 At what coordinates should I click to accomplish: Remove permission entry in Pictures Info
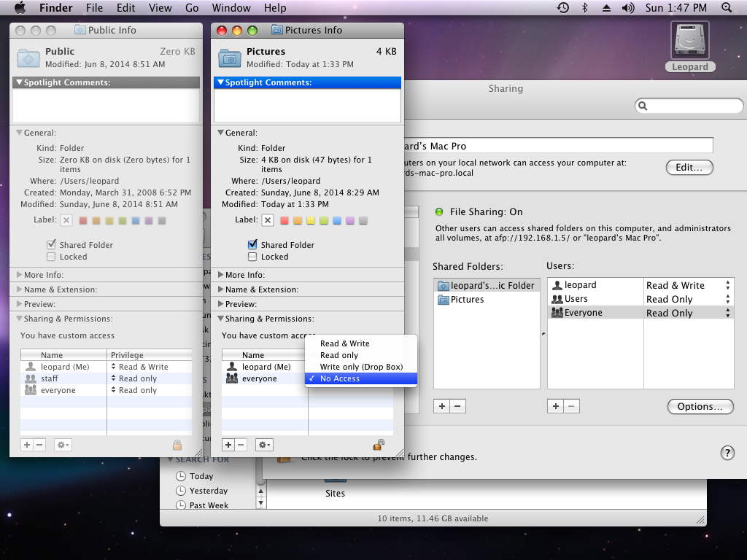coord(241,445)
